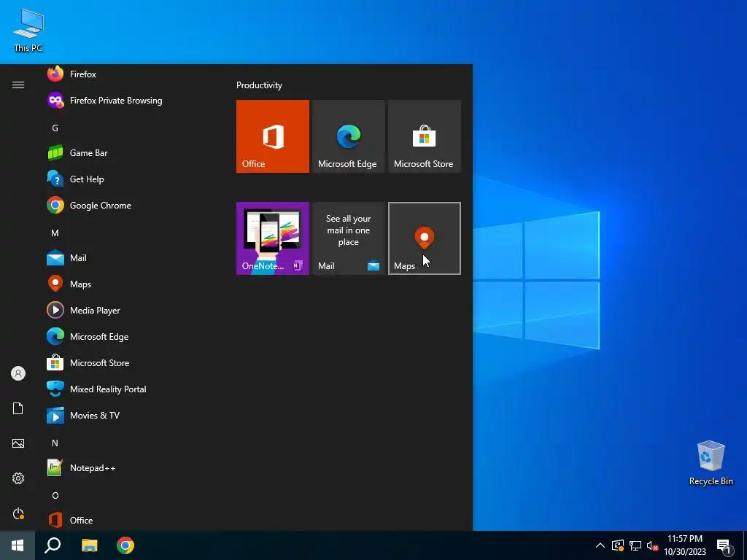This screenshot has width=747, height=560.
Task: Open Settings gear in Start sidebar
Action: tap(18, 478)
